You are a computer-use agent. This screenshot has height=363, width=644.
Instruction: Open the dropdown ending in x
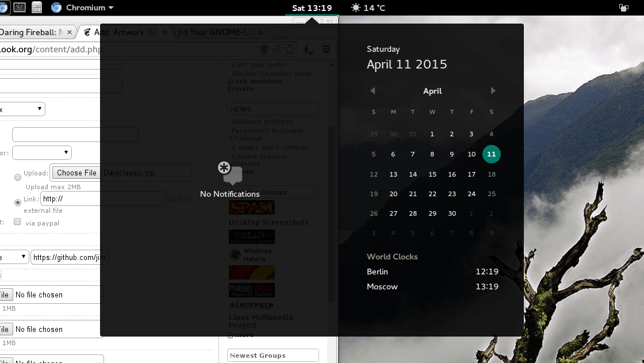tap(22, 109)
